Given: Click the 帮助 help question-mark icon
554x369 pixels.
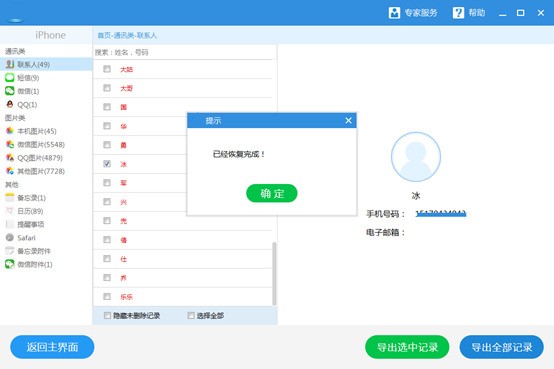Looking at the screenshot, I should tap(458, 13).
